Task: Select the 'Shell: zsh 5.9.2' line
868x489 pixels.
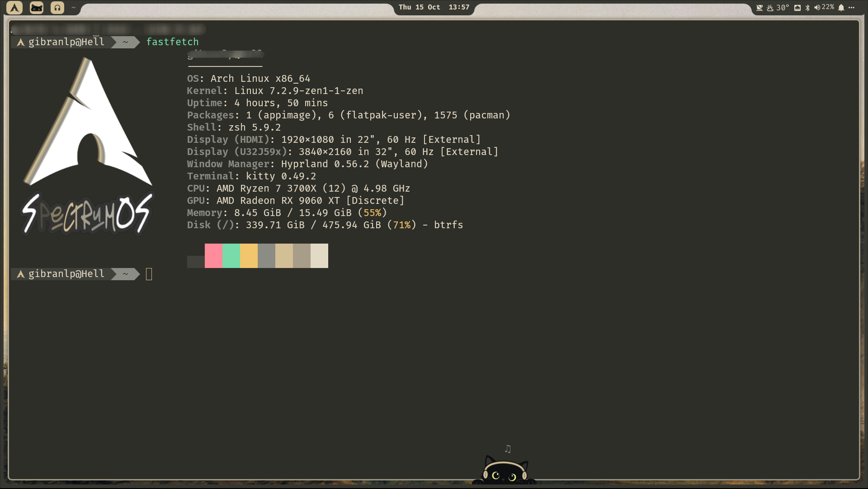Action: pyautogui.click(x=234, y=127)
